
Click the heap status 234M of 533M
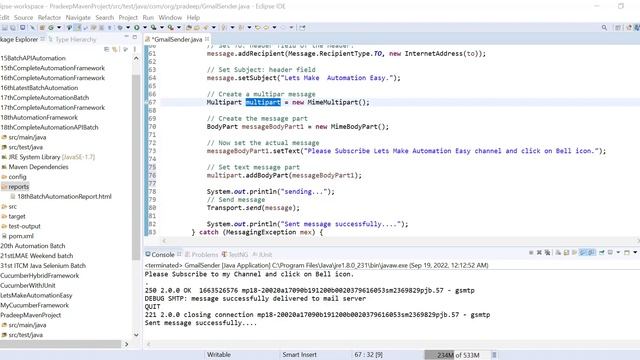coord(458,355)
